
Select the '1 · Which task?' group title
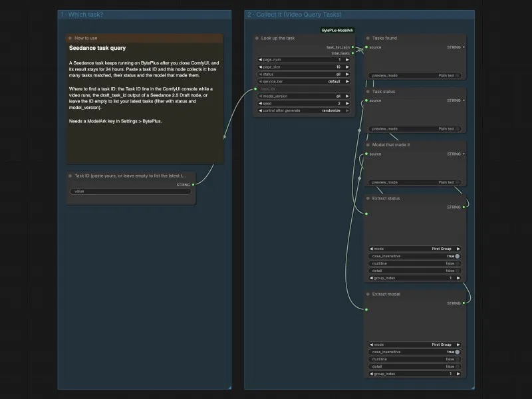[82, 15]
